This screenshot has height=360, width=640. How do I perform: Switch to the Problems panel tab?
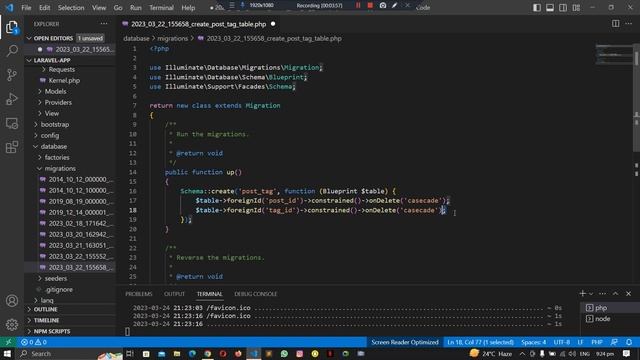point(139,294)
